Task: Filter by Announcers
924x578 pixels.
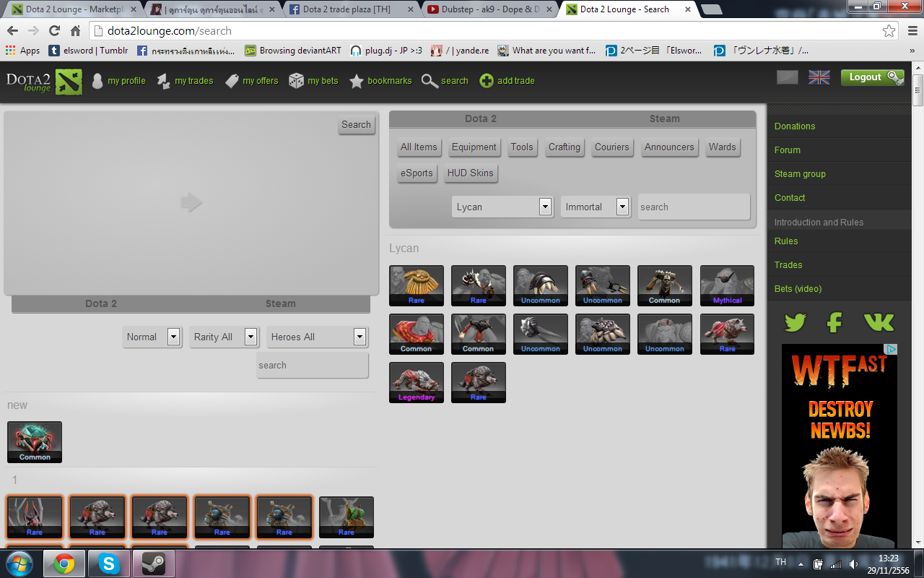Action: (669, 147)
